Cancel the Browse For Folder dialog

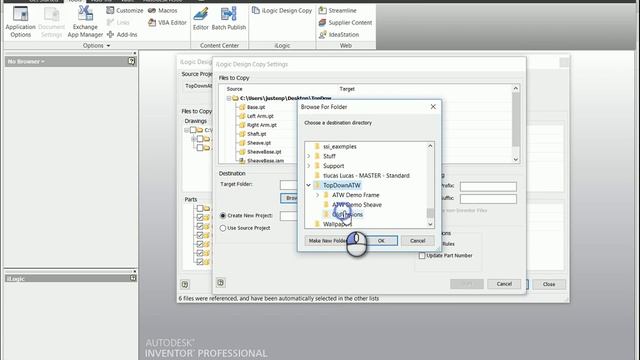tap(418, 241)
